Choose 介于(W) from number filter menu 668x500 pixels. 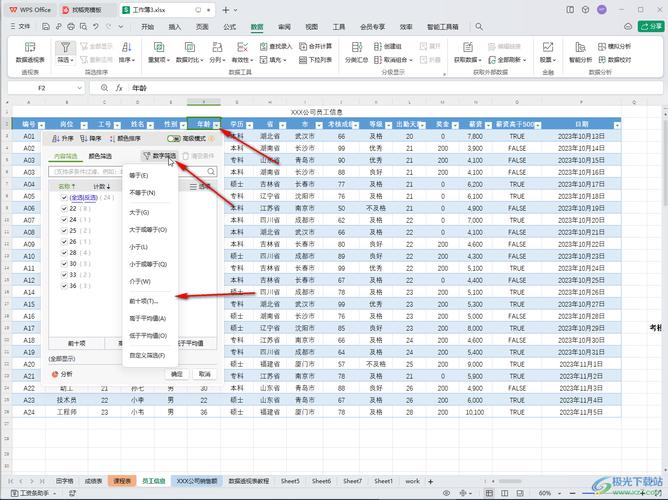(140, 282)
